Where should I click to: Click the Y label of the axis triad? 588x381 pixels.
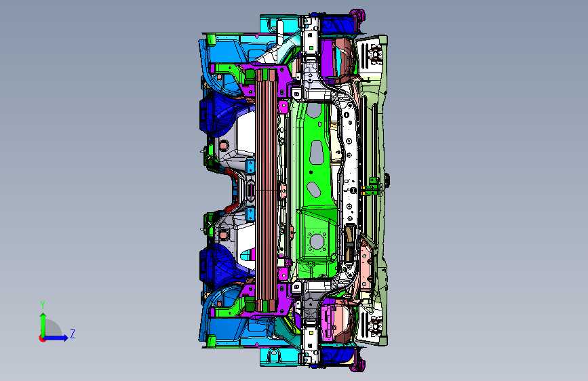tap(43, 305)
